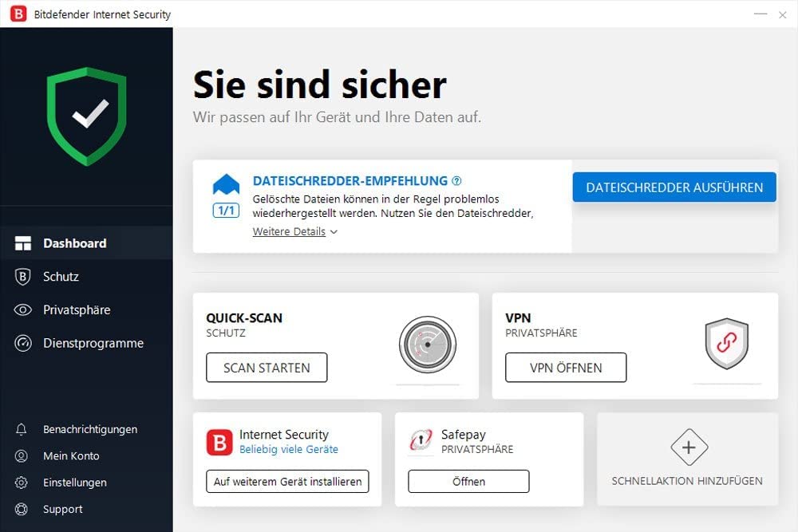Viewport: 798px width, 532px height.
Task: Click the Bitdefender logo in title bar
Action: click(x=18, y=14)
